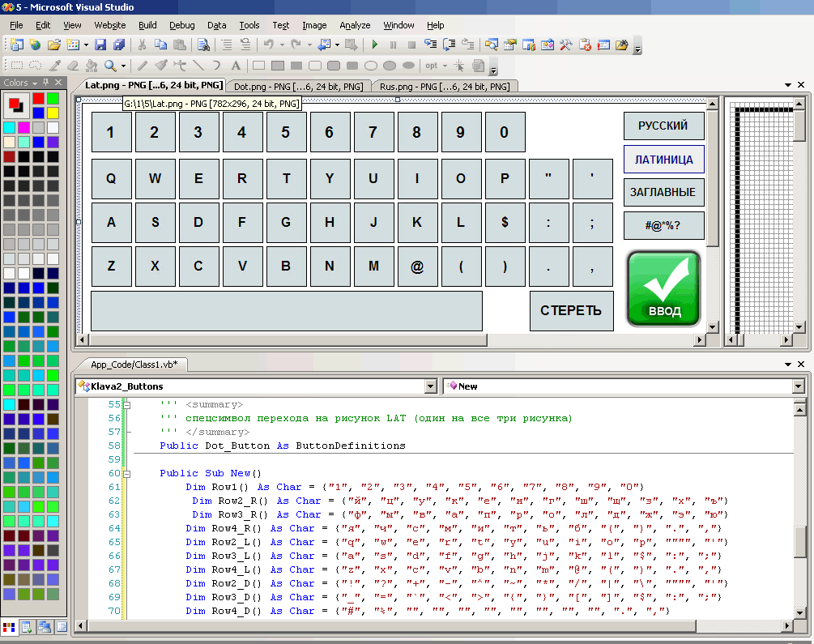Viewport: 814px width, 644px height.
Task: Open the Klava2_Buttons class dropdown
Action: click(x=431, y=386)
